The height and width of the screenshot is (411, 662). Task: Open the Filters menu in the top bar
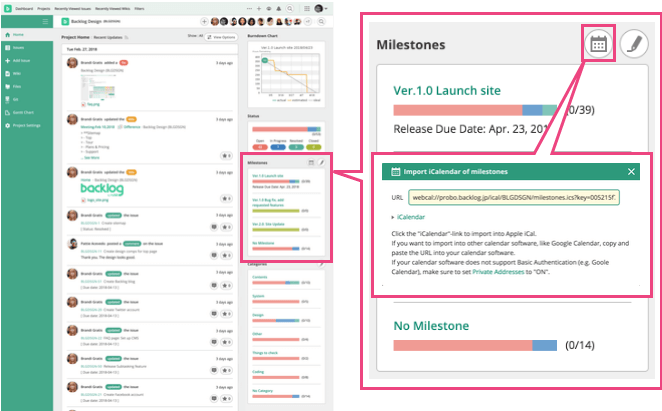pos(139,8)
